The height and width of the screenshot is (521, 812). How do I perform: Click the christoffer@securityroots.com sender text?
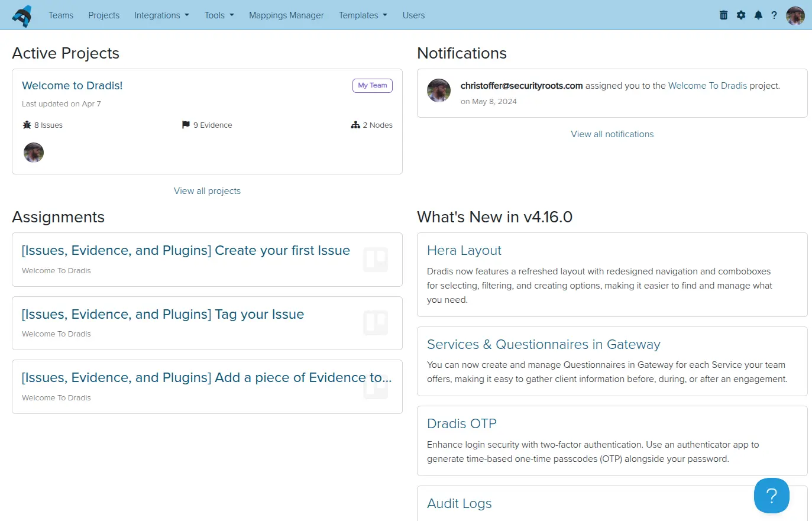click(522, 86)
